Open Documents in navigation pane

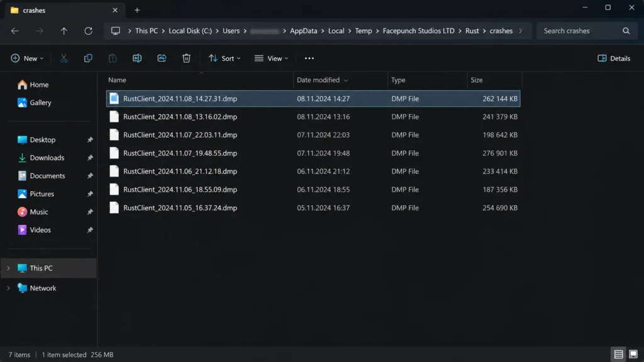coord(41,176)
